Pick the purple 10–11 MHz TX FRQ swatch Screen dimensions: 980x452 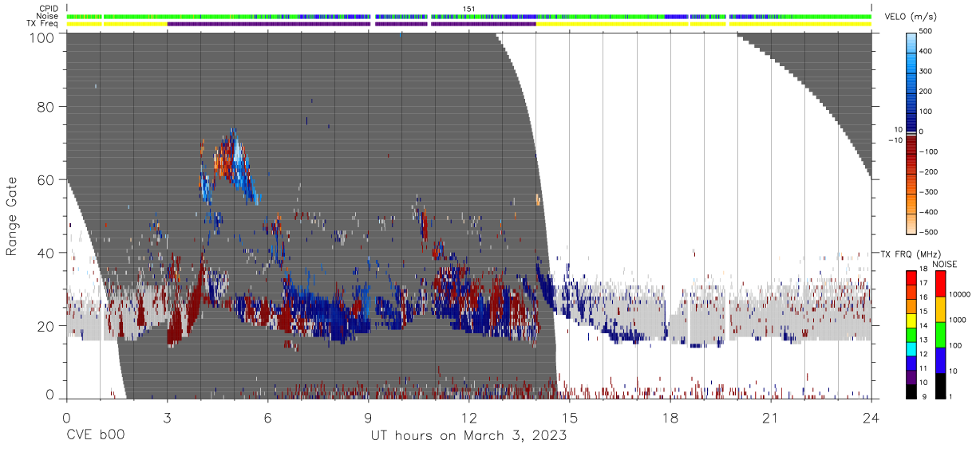pyautogui.click(x=911, y=376)
